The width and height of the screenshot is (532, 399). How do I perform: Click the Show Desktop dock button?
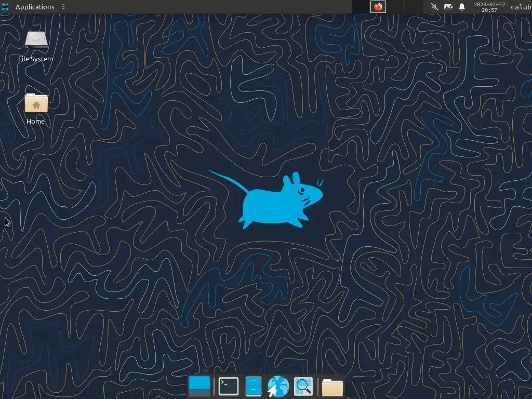pos(199,386)
